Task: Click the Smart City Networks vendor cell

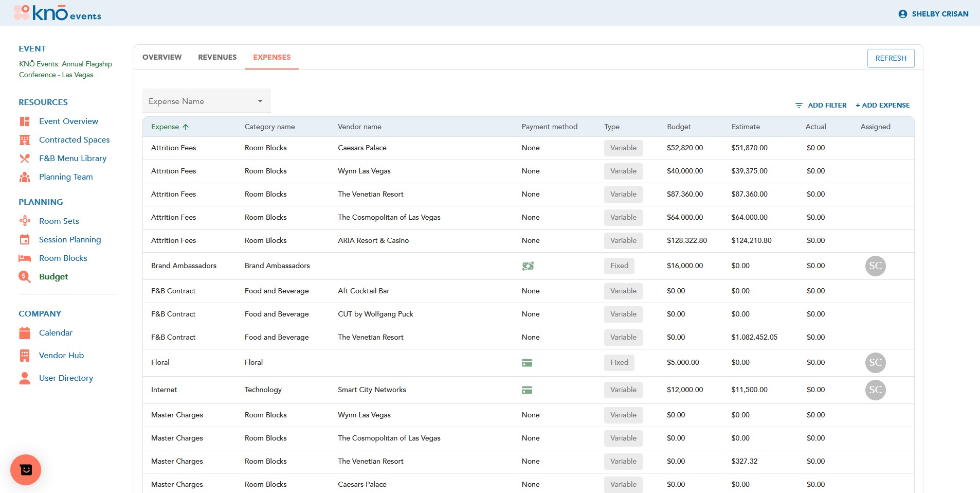Action: (x=372, y=390)
